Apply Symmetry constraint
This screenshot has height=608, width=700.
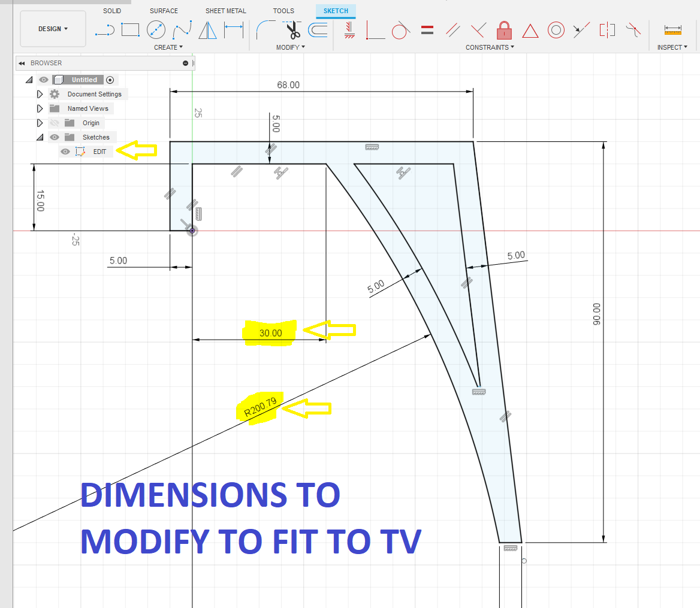607,30
